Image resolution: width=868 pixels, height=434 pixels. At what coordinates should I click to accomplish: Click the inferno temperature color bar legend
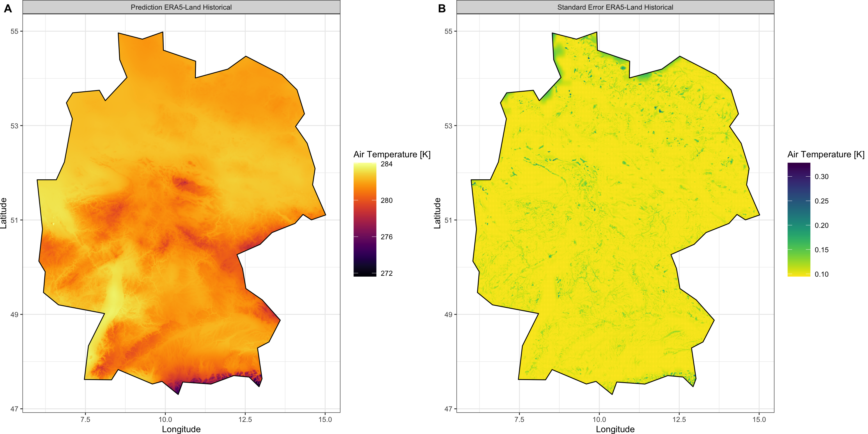[365, 220]
